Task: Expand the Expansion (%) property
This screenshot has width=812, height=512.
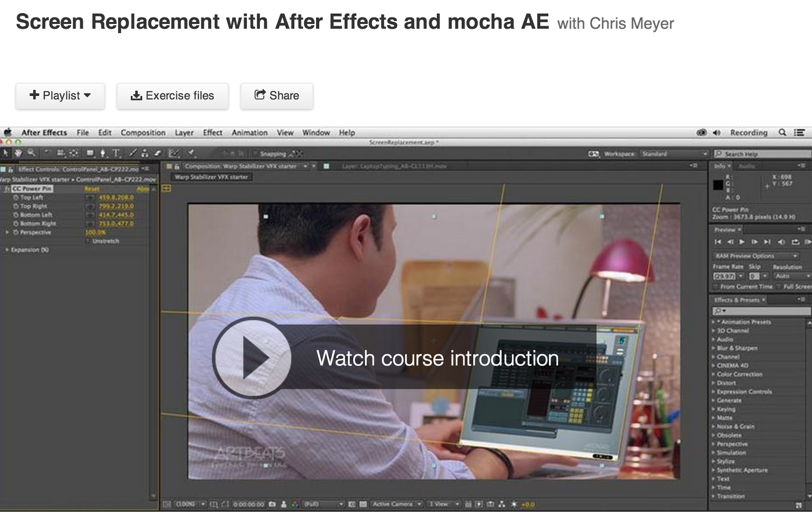Action: pos(7,250)
